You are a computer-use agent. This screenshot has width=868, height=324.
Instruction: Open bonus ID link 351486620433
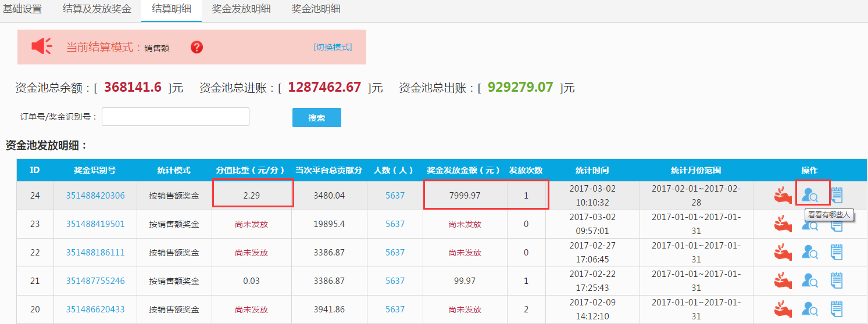click(x=95, y=309)
